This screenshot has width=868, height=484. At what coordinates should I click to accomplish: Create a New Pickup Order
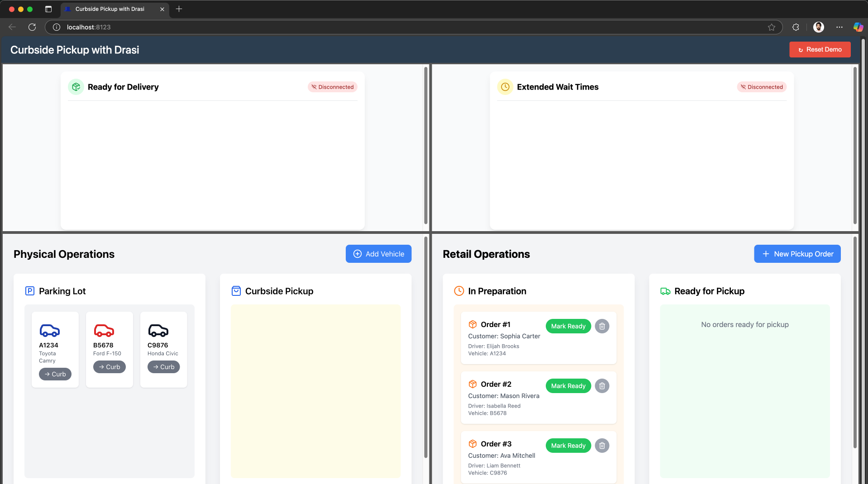797,254
